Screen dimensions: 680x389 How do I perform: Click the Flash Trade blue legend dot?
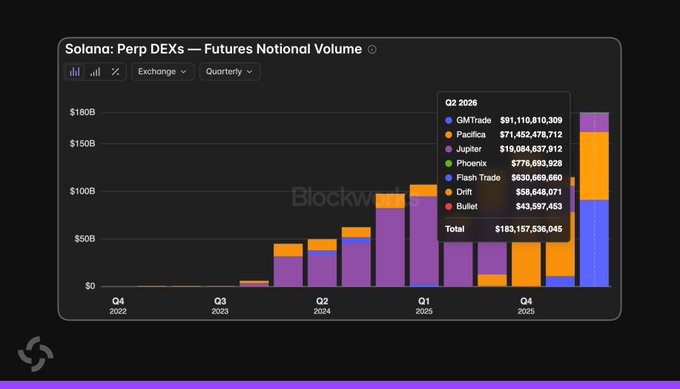pyautogui.click(x=448, y=178)
